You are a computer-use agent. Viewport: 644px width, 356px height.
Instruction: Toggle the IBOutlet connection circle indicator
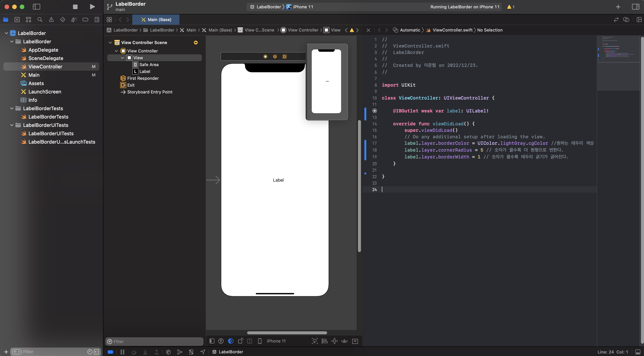click(374, 111)
